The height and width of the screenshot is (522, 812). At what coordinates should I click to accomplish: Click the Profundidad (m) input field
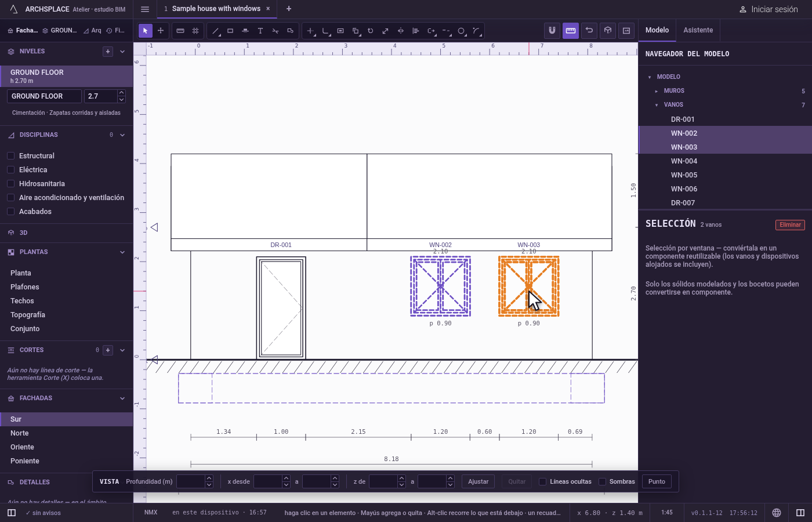(191, 482)
